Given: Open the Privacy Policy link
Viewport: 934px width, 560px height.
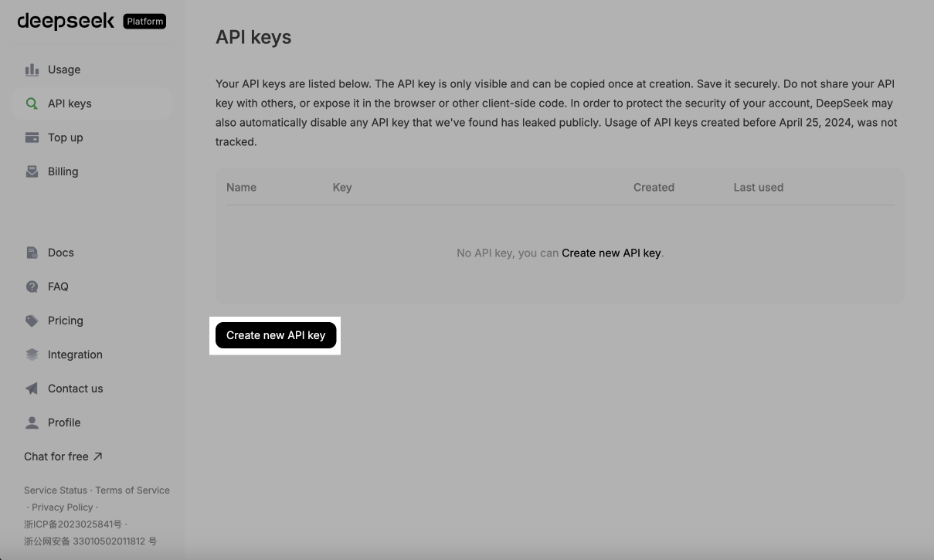Looking at the screenshot, I should click(x=63, y=507).
